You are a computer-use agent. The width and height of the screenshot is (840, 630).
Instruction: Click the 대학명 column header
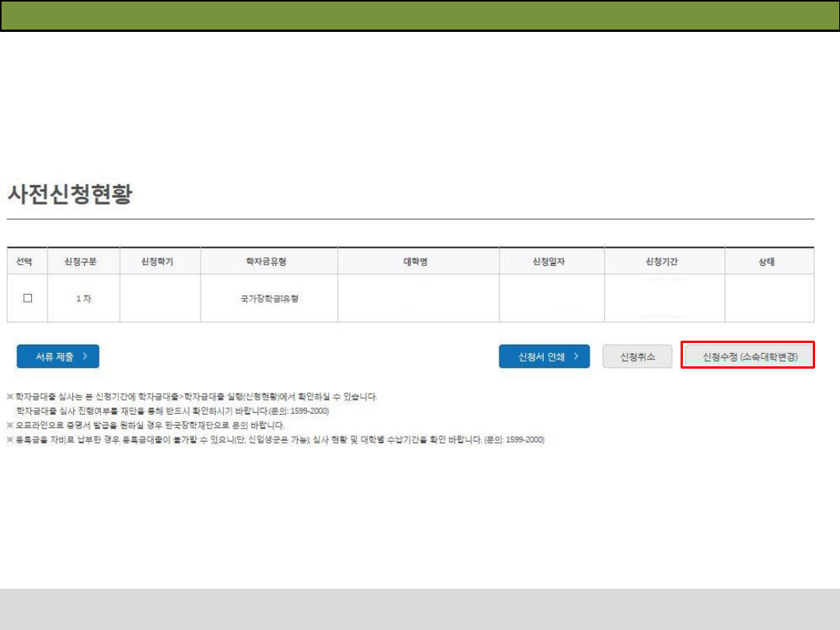click(x=418, y=261)
